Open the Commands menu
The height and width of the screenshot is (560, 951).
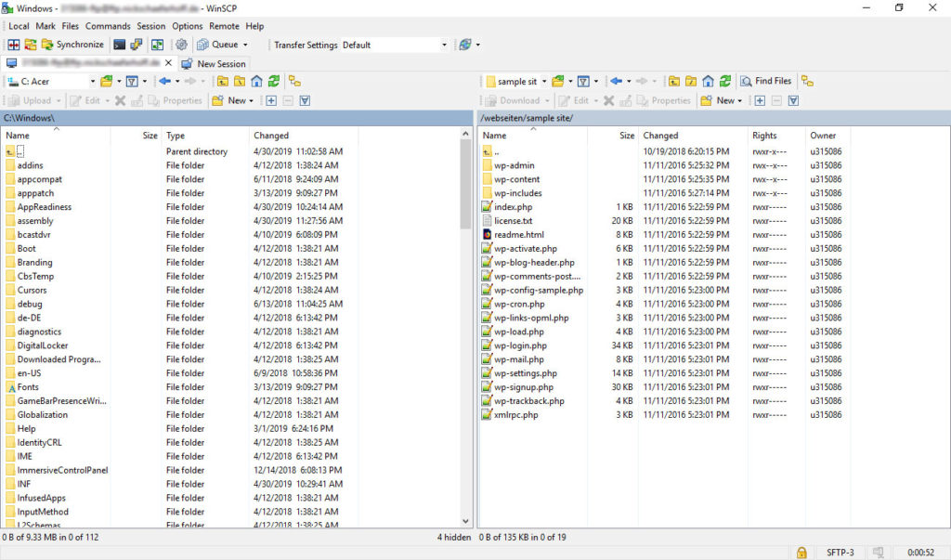click(108, 26)
